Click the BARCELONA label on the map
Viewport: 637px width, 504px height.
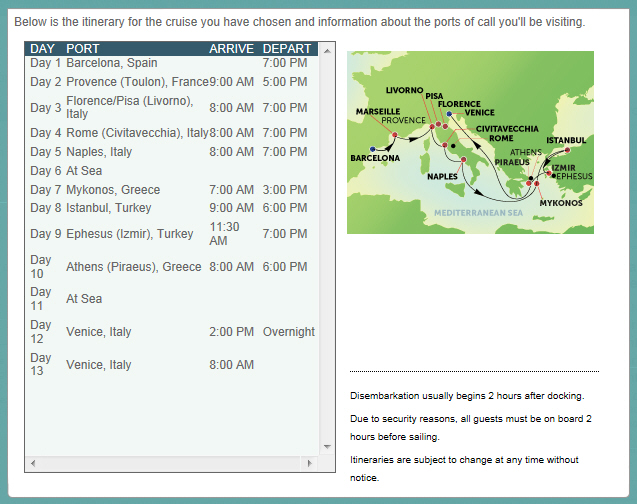click(x=375, y=158)
